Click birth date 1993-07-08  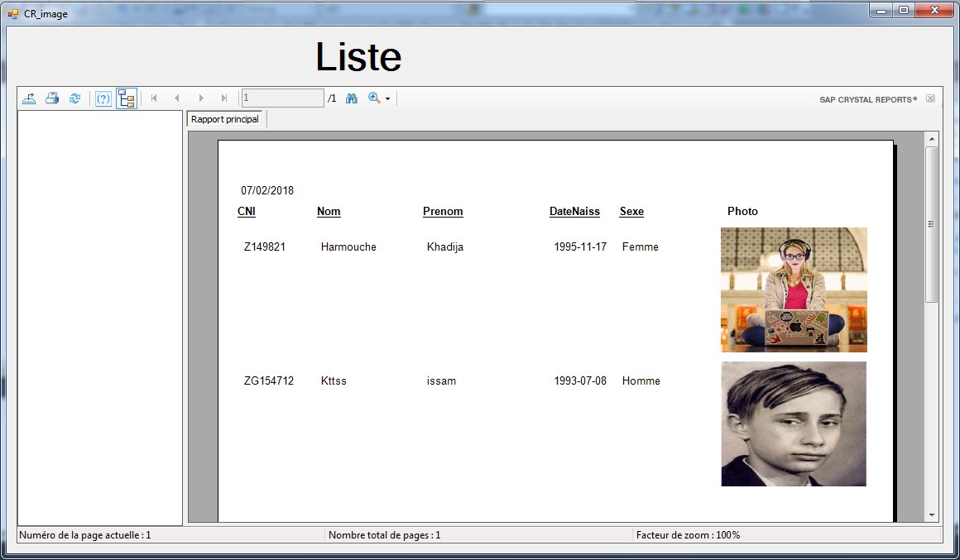[x=580, y=381]
